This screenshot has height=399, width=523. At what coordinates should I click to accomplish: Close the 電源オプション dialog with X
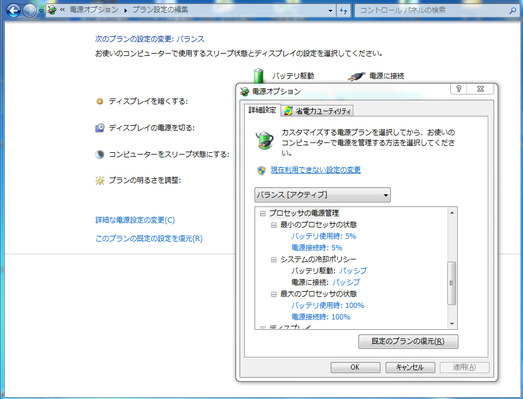pos(480,88)
